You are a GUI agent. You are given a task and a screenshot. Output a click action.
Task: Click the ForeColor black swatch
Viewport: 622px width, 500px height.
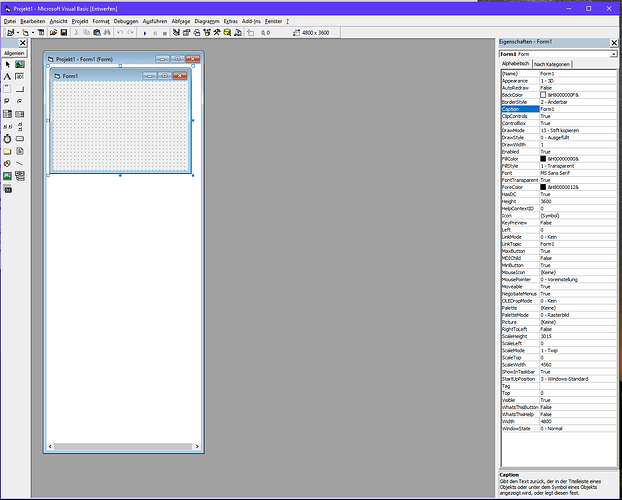[x=543, y=187]
